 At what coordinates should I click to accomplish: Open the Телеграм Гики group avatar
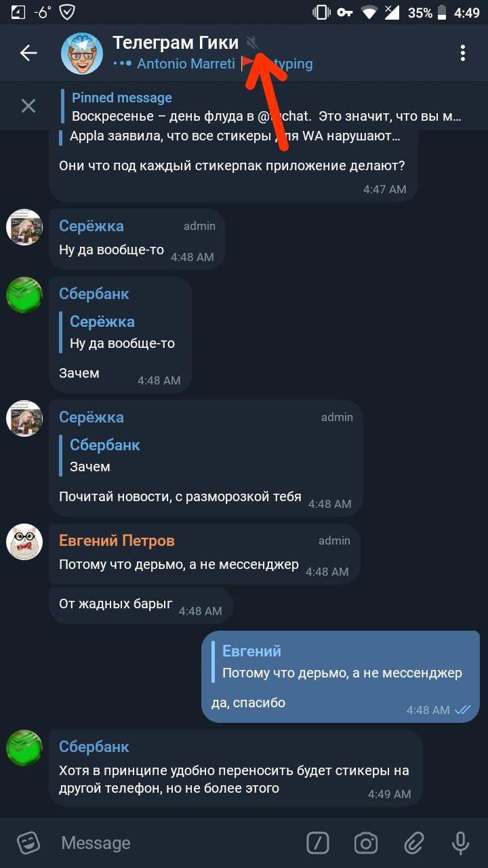82,53
